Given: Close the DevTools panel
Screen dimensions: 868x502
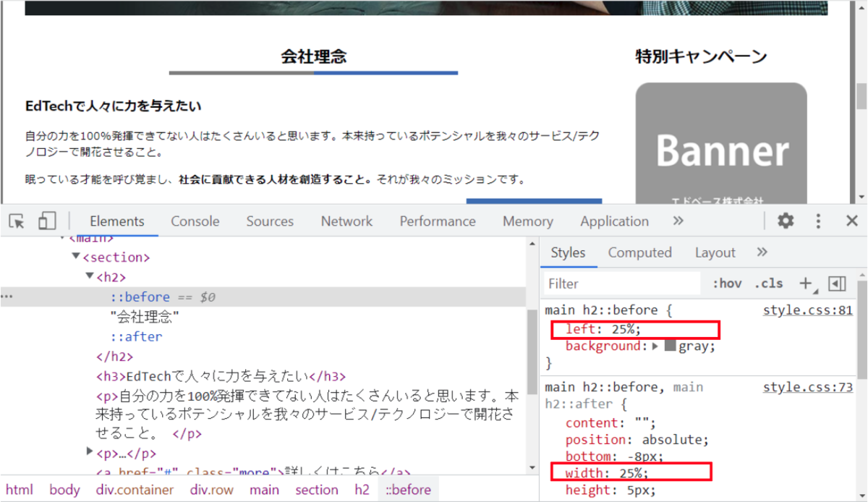Looking at the screenshot, I should pos(851,221).
